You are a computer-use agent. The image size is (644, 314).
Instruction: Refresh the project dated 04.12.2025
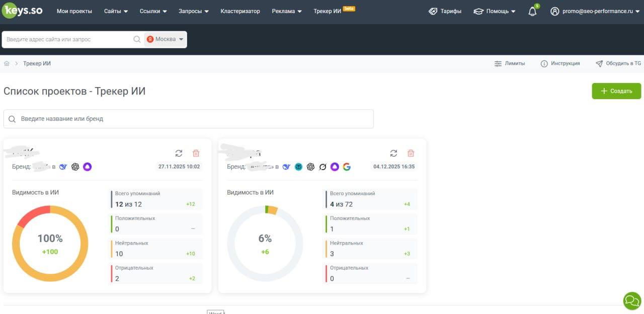[x=393, y=153]
